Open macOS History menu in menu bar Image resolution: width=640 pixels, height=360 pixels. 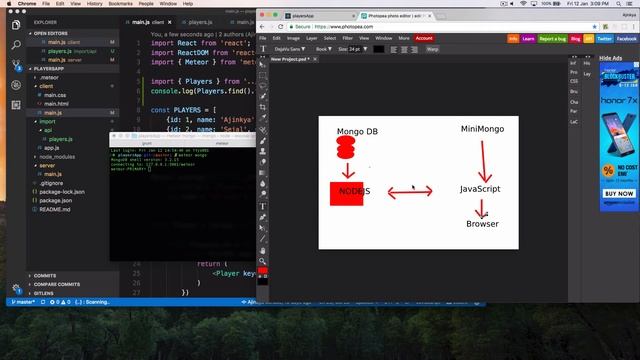pyautogui.click(x=95, y=4)
